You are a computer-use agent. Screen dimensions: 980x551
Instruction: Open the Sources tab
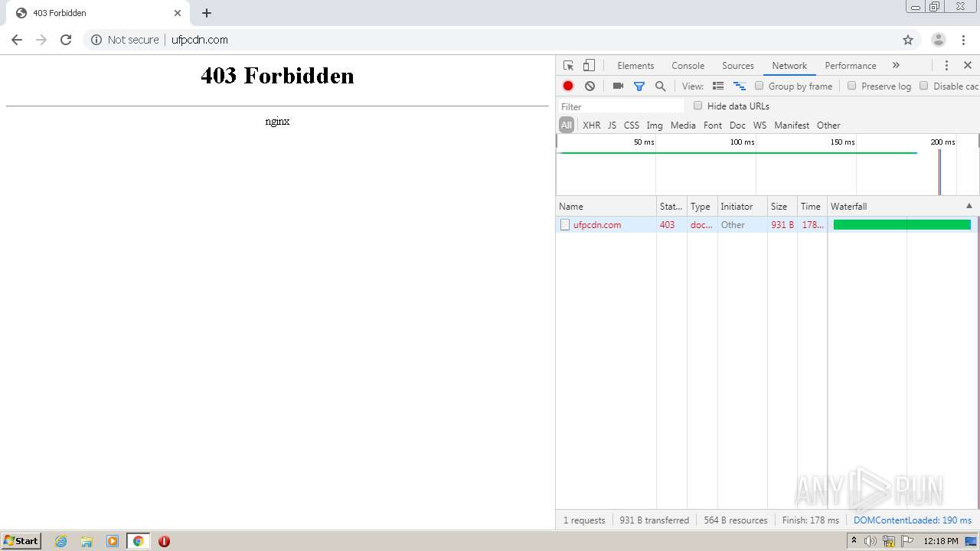[738, 66]
